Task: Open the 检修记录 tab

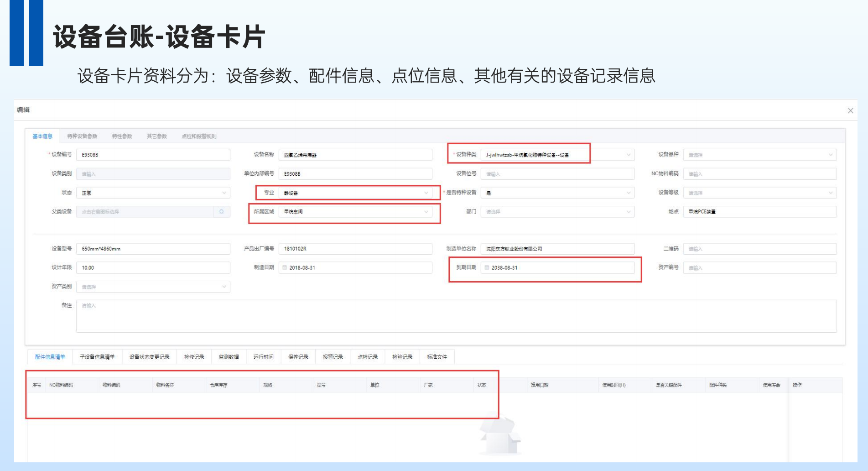Action: pos(194,357)
